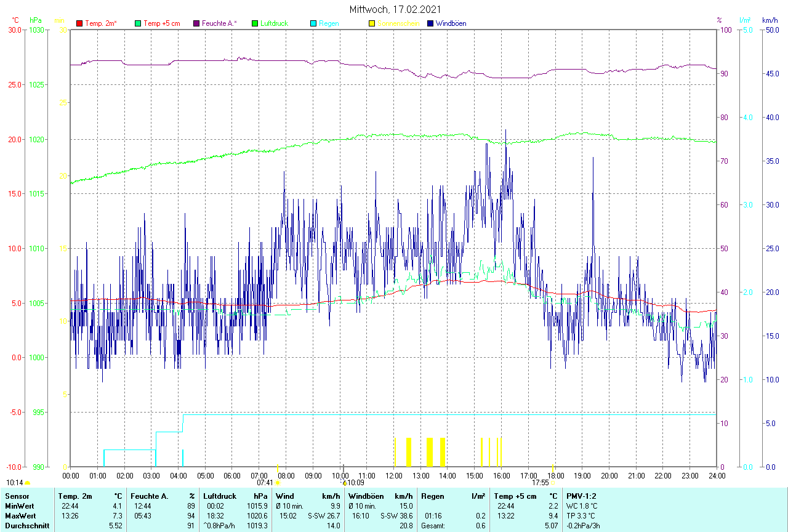This screenshot has height=532, width=788.
Task: Click the gust maximum value 38.6
Action: 406,515
